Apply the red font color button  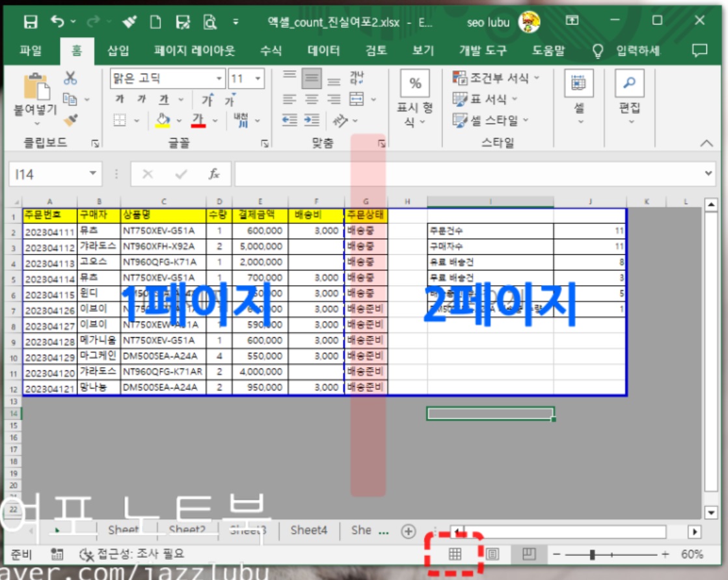pyautogui.click(x=198, y=120)
